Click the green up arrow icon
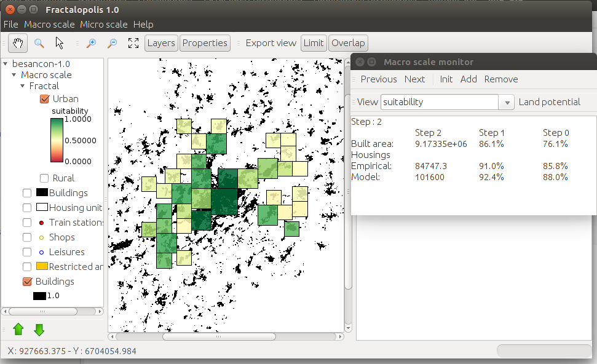The image size is (597, 364). pyautogui.click(x=18, y=329)
